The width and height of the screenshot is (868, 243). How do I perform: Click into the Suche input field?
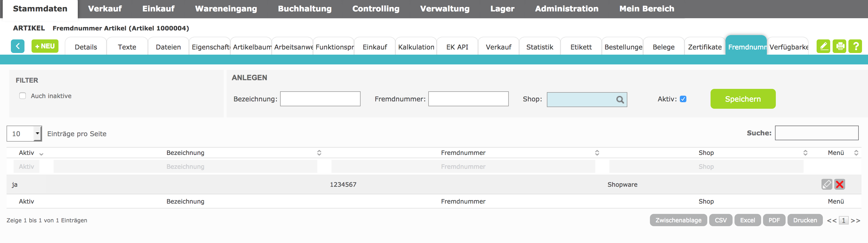(x=816, y=133)
